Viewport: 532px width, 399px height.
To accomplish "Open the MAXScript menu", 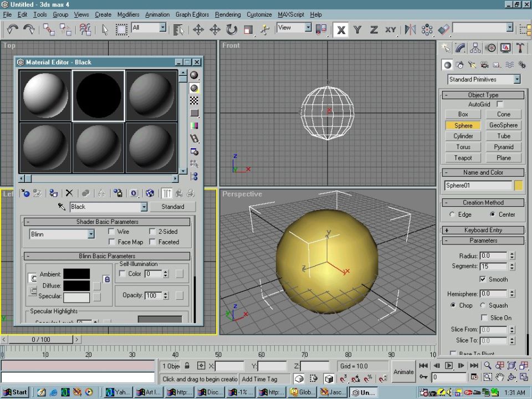I will tap(291, 14).
